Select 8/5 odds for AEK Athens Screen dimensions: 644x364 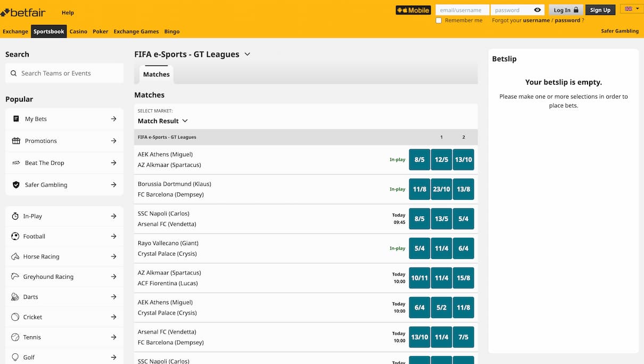click(x=419, y=159)
